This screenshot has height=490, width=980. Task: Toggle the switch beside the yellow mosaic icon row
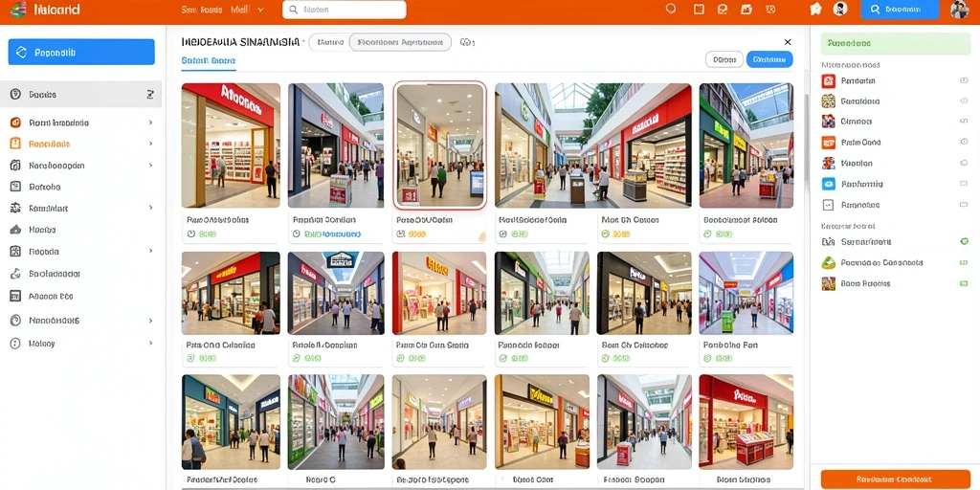[x=963, y=101]
